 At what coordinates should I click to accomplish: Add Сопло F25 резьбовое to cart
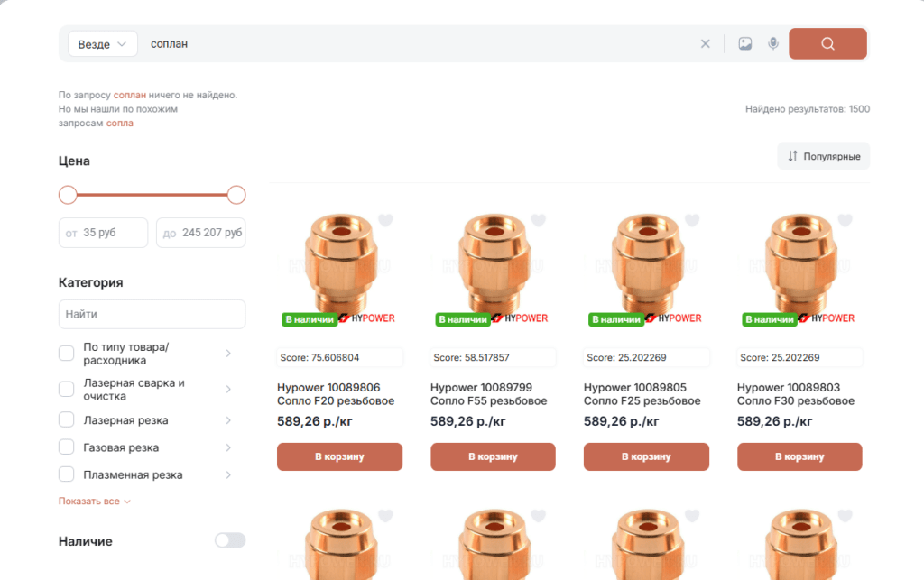(x=646, y=456)
